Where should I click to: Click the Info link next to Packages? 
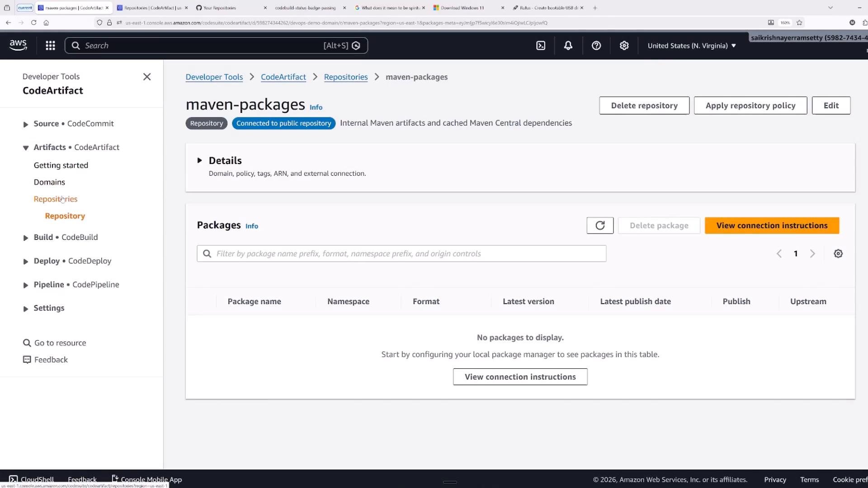pos(252,226)
